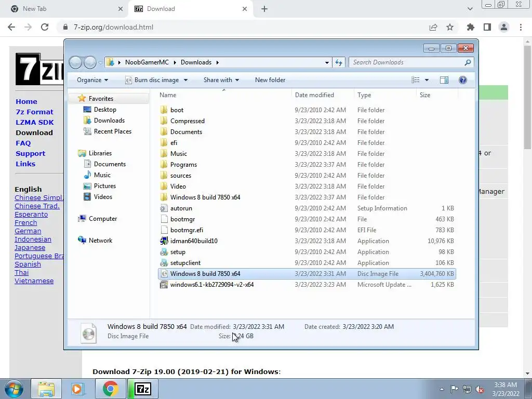The height and width of the screenshot is (399, 532).
Task: Sort by Size column header
Action: (425, 96)
